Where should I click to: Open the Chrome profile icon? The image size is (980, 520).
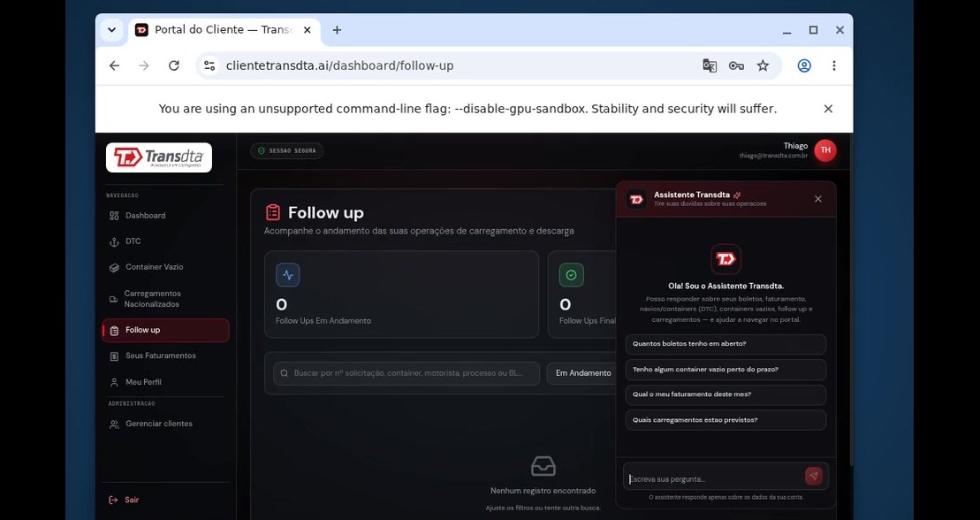804,65
